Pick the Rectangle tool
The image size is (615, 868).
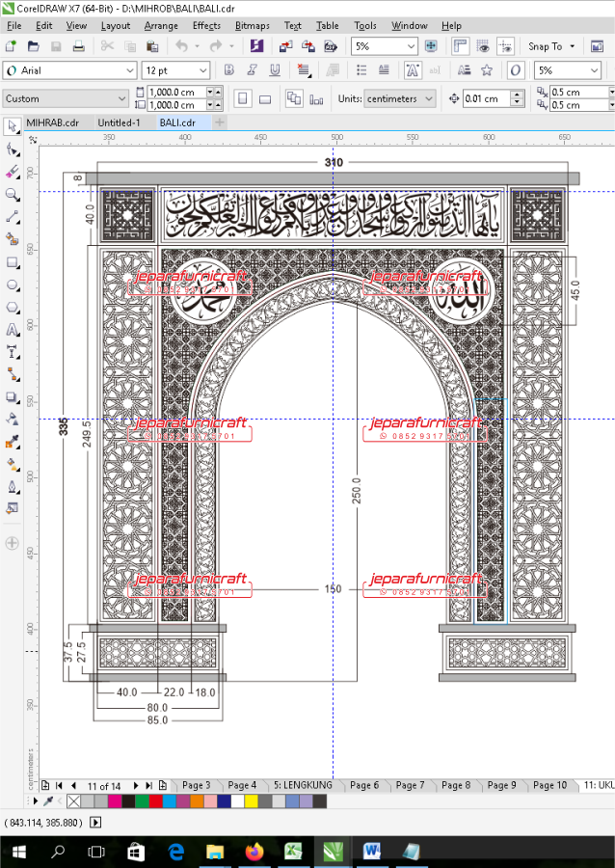pyautogui.click(x=13, y=262)
